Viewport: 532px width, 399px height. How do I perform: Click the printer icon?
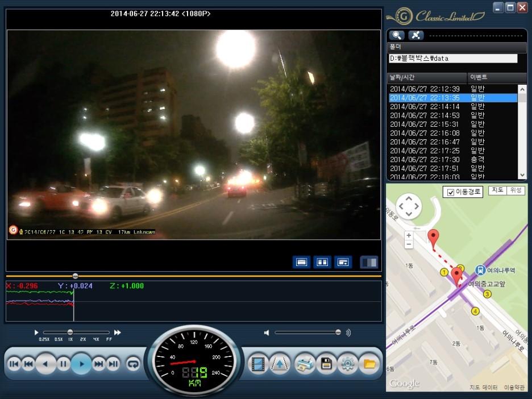(x=305, y=364)
